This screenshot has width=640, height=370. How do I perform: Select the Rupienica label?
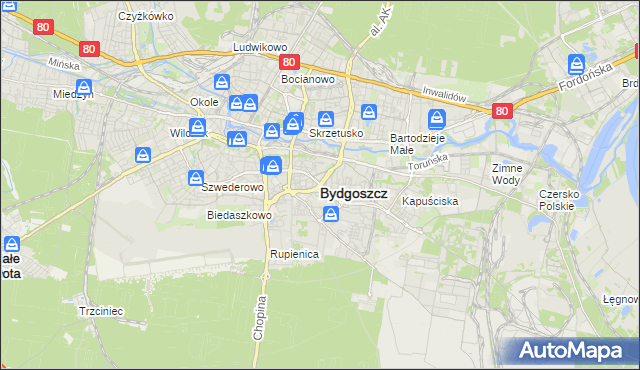pos(294,255)
